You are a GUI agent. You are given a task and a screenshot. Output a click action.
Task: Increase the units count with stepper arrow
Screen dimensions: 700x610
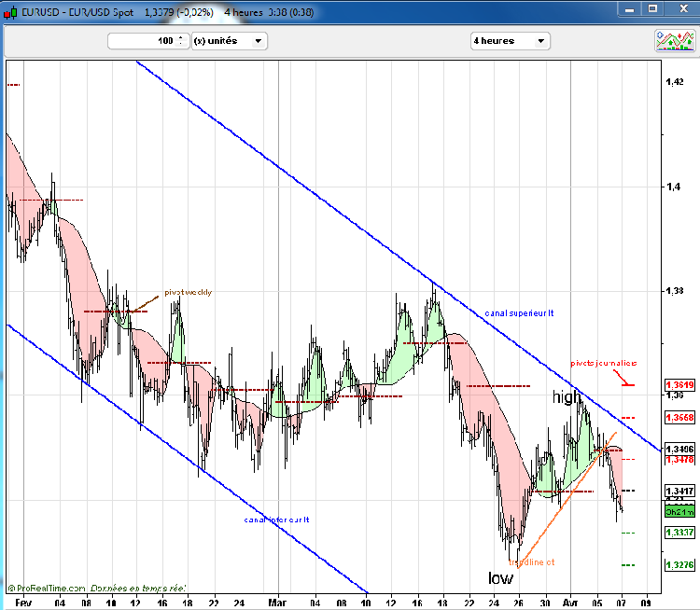181,37
